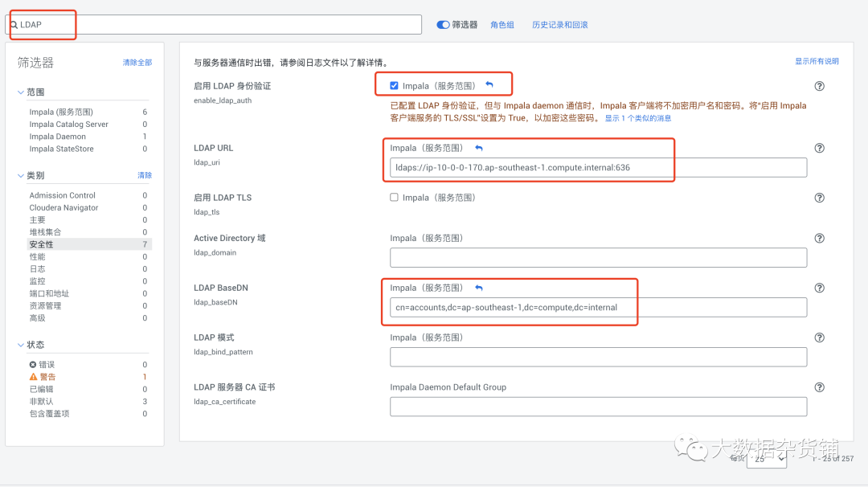Click 清除全部 to clear all filters
Image resolution: width=868 pixels, height=487 pixels.
point(137,63)
